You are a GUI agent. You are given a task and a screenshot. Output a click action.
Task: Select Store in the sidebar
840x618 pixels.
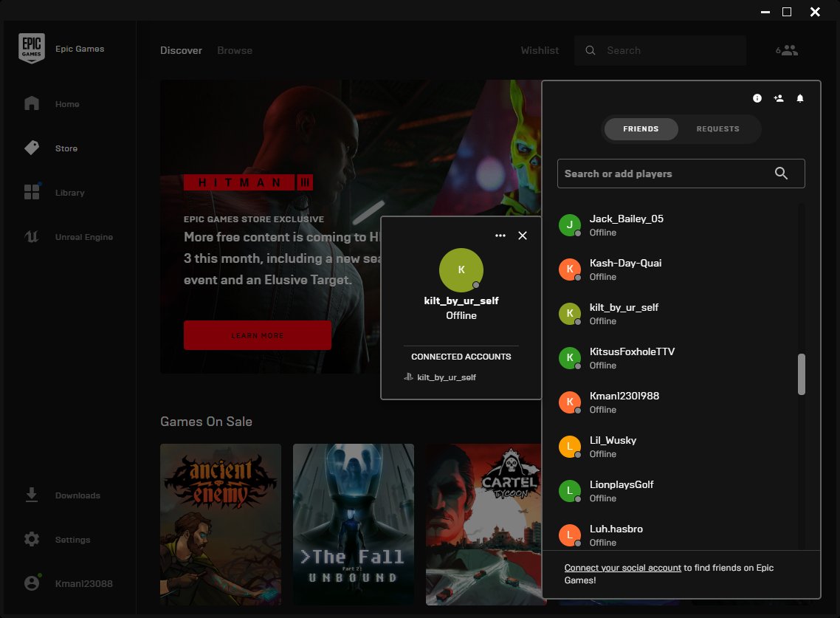[66, 148]
